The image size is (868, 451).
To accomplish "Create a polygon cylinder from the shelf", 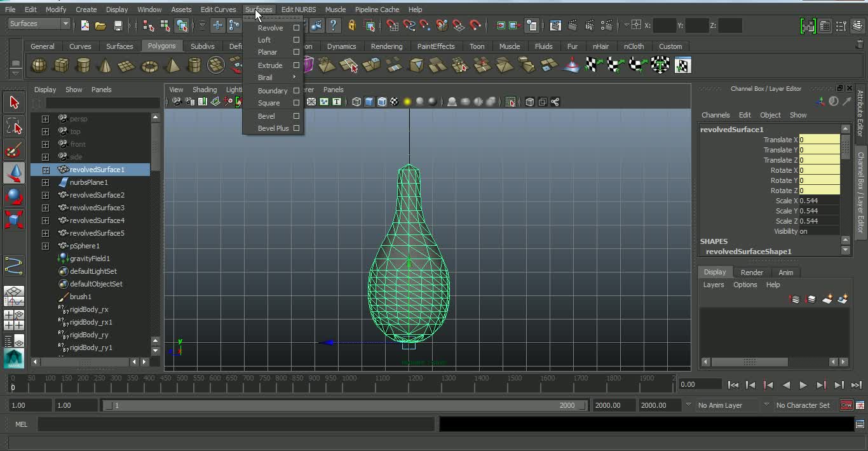I will (x=83, y=65).
